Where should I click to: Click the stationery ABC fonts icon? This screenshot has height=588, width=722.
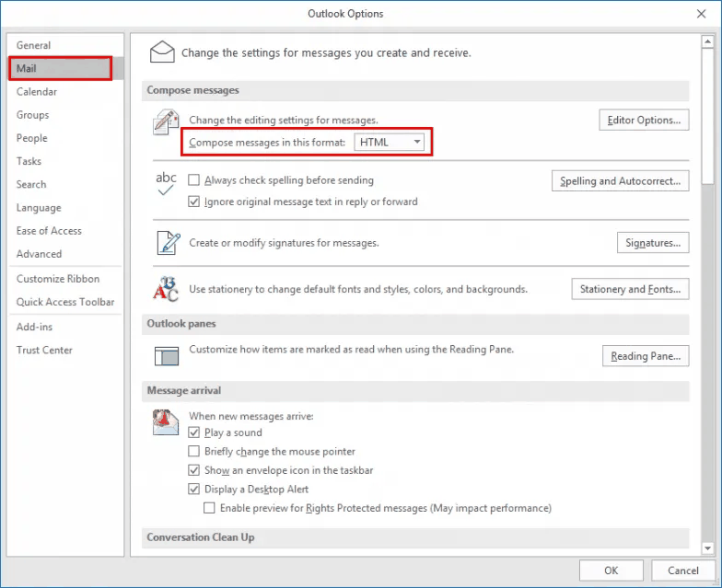tap(166, 289)
